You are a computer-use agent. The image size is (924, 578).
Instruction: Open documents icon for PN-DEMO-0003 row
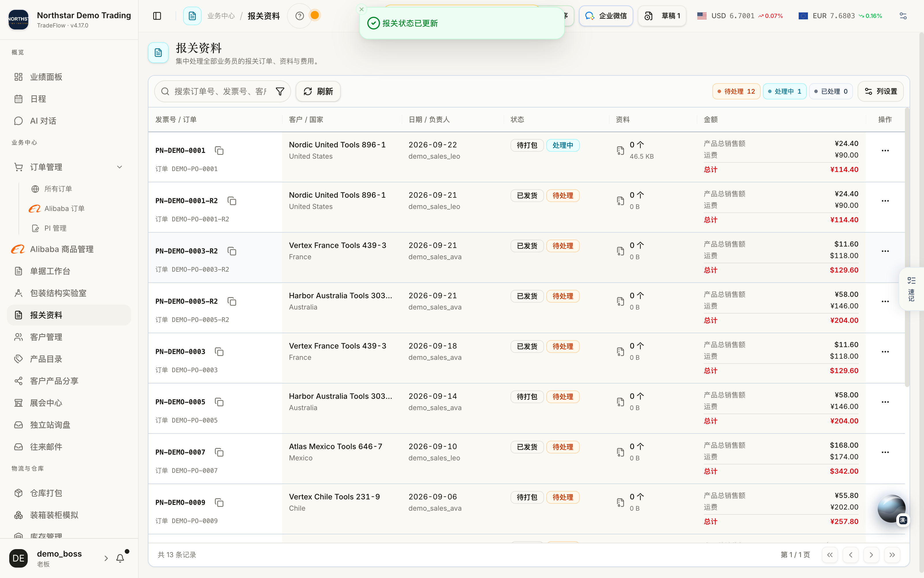621,352
